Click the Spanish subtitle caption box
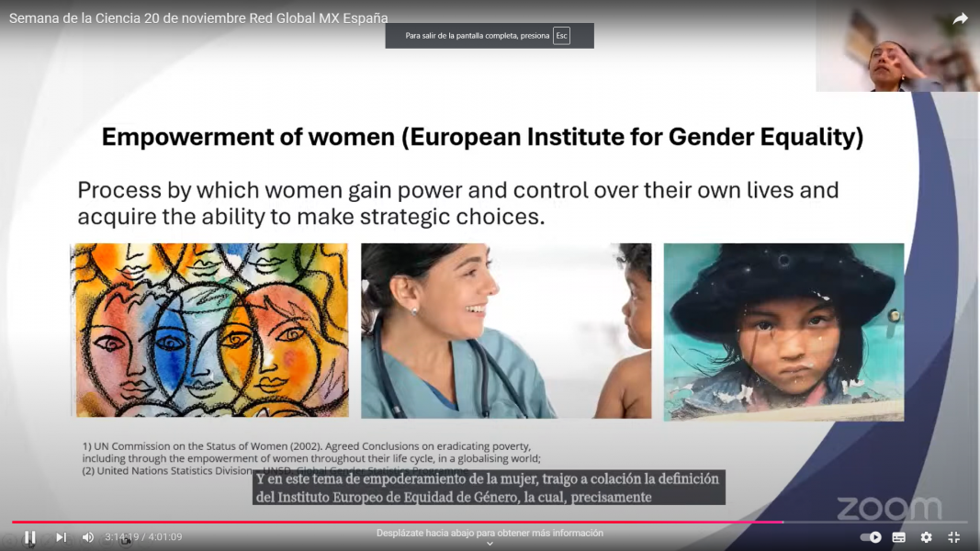This screenshot has width=980, height=551. (x=489, y=488)
